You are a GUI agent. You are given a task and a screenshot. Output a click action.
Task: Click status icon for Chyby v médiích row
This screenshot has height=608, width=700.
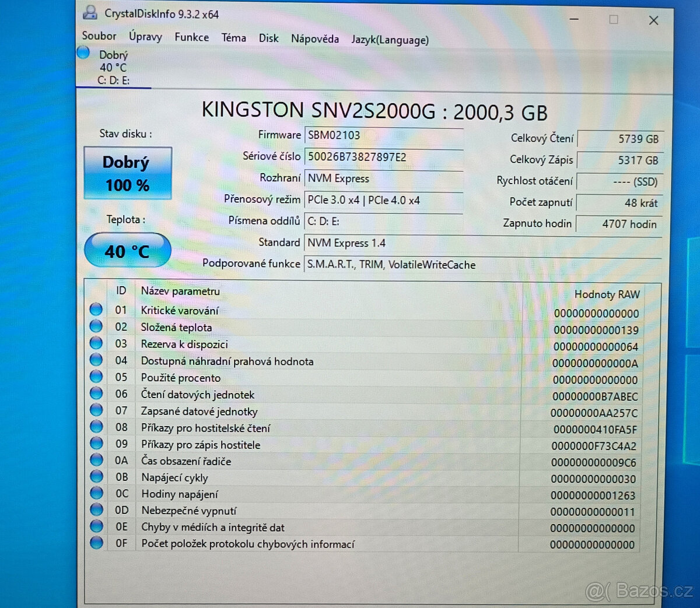(96, 526)
